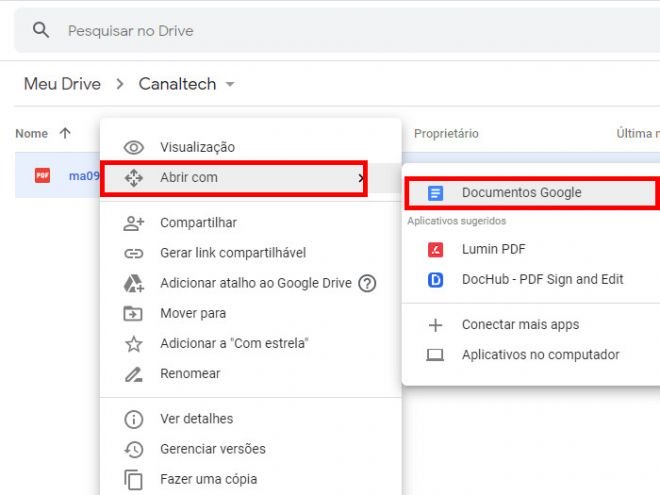Click the laptop icon for Aplicativos no computador
Screen dimensions: 660x495
point(435,355)
